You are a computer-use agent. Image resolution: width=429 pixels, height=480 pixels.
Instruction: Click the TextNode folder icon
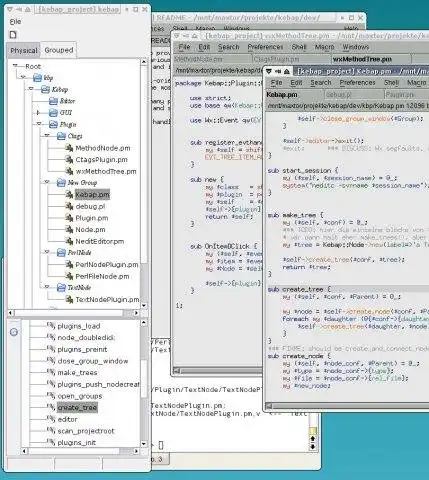tap(61, 288)
